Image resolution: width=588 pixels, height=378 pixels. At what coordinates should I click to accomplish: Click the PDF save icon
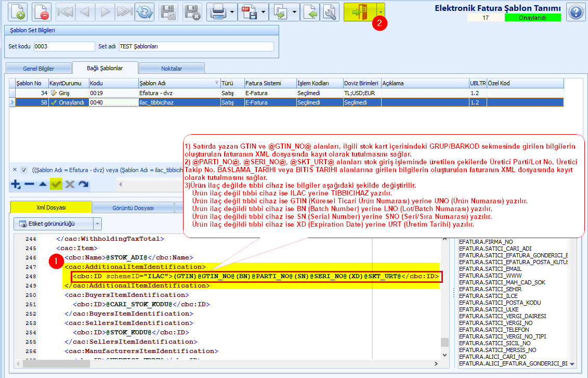tap(249, 12)
